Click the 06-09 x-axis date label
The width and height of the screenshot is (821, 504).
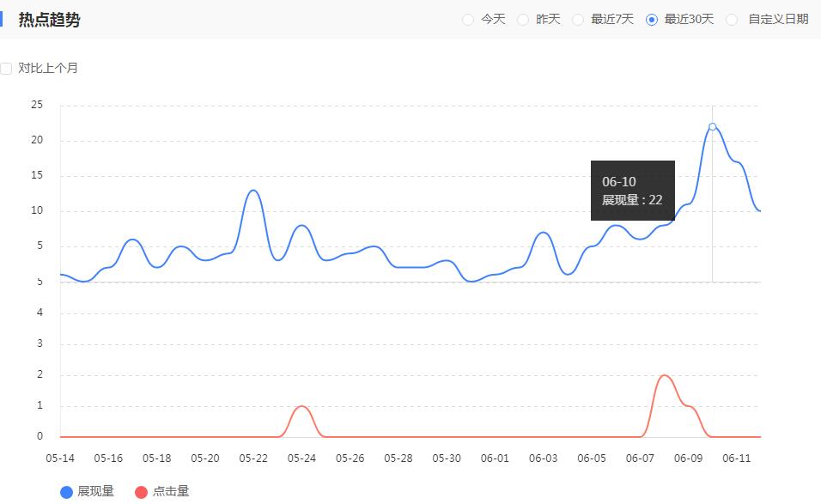[x=688, y=458]
